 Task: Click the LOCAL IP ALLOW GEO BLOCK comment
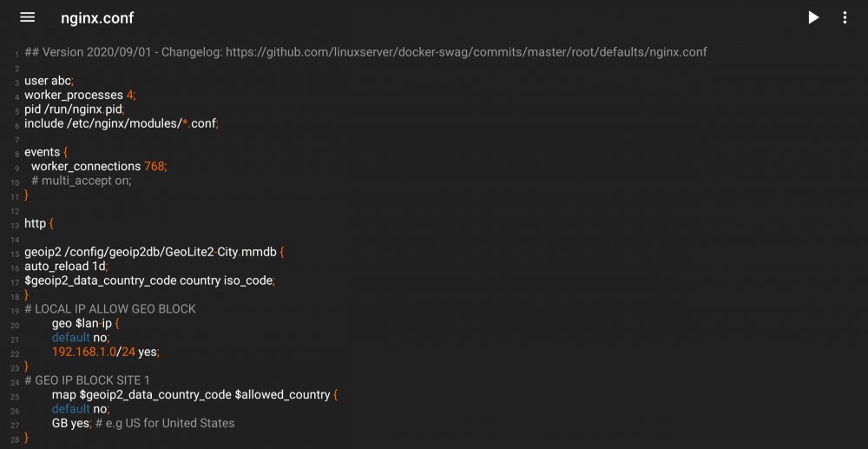(110, 309)
